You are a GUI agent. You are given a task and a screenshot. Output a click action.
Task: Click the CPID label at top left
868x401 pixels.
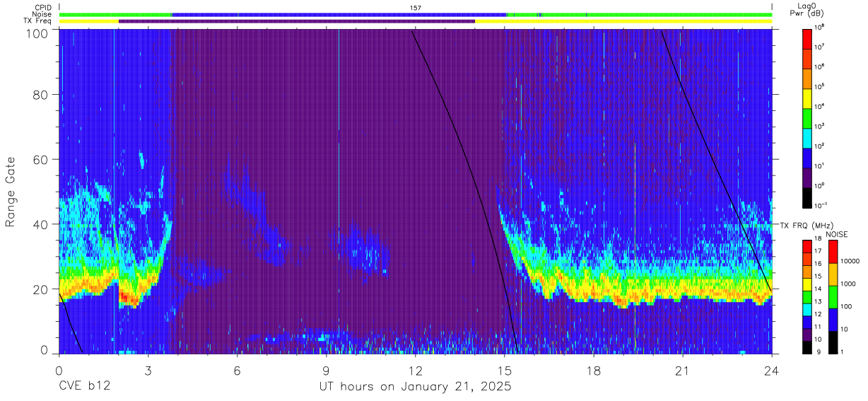click(43, 7)
